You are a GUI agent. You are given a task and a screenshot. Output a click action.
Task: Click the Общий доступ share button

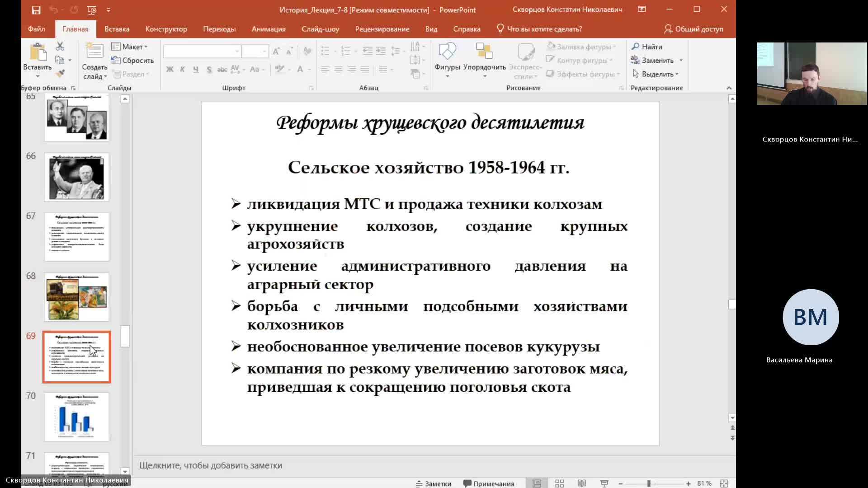693,29
